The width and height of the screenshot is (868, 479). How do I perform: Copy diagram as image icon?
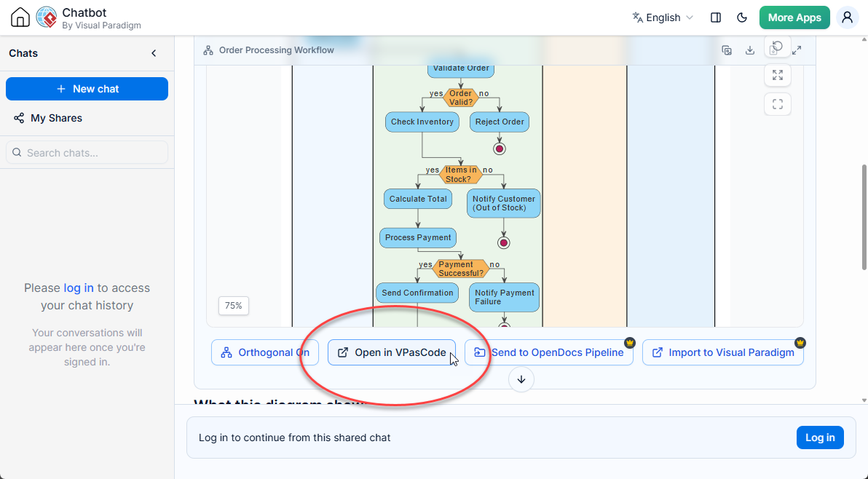point(727,50)
